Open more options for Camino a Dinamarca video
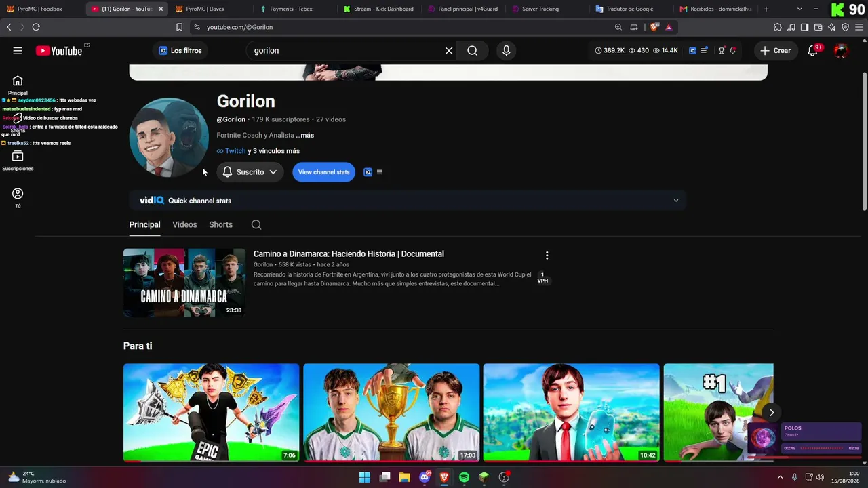Viewport: 868px width, 488px height. 547,256
